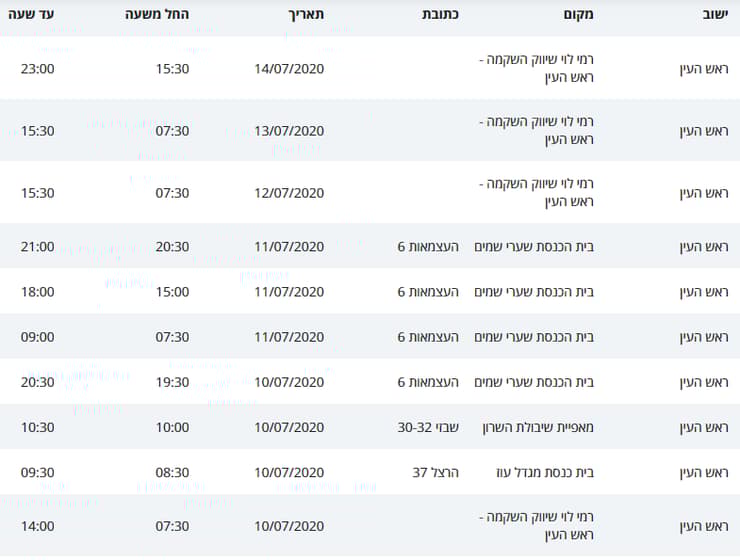Screen dimensions: 740x560
Task: Select the row with start time 19:30
Action: pyautogui.click(x=370, y=382)
